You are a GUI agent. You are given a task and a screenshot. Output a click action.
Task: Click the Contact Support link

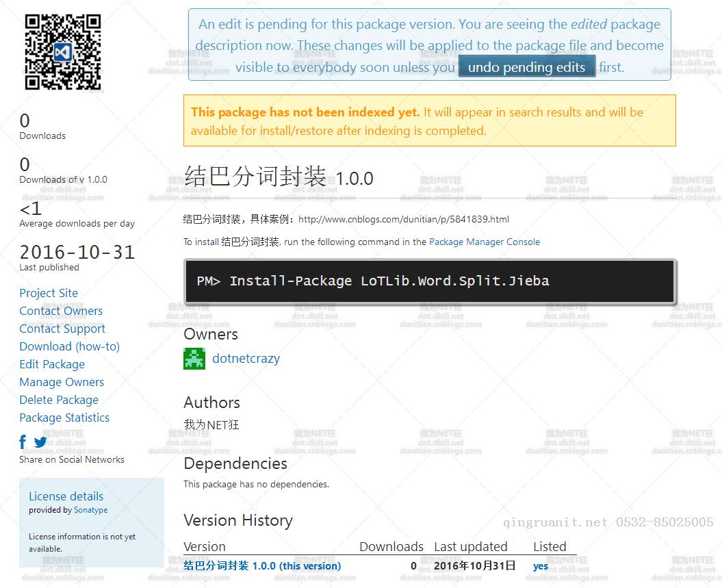(x=62, y=329)
